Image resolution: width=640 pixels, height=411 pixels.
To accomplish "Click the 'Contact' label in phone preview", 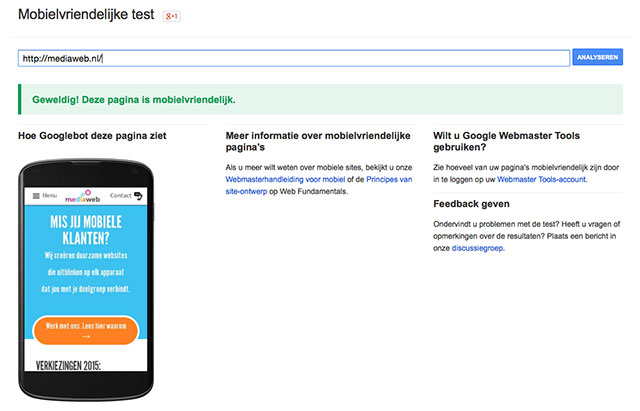I will click(120, 196).
